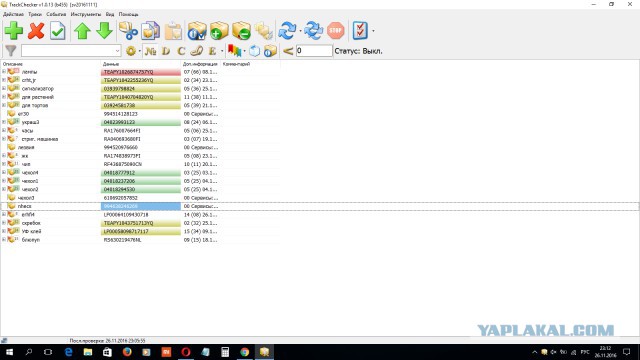This screenshot has height=360, width=640.
Task: Open the checklist icon with red checkmarks
Action: 360,31
